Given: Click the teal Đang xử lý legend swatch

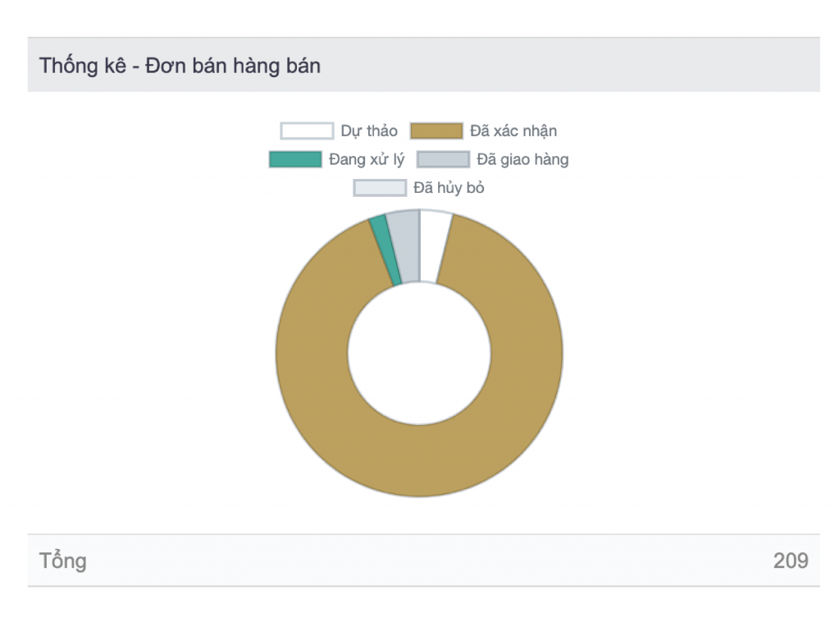Looking at the screenshot, I should [x=294, y=160].
